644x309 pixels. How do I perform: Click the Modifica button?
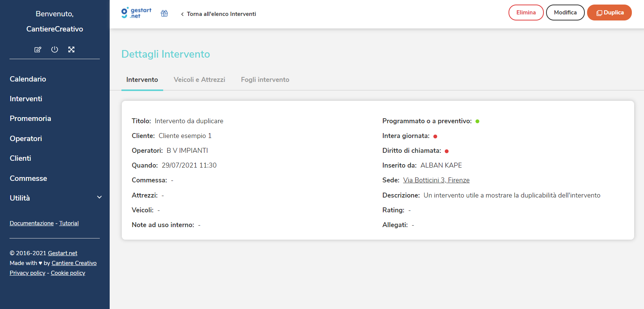[565, 13]
